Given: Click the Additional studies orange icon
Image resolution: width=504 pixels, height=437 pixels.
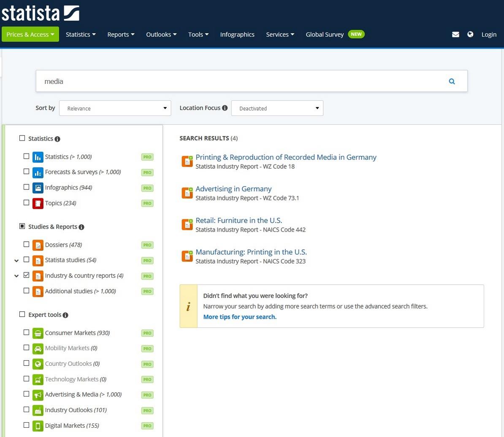Looking at the screenshot, I should (x=38, y=291).
